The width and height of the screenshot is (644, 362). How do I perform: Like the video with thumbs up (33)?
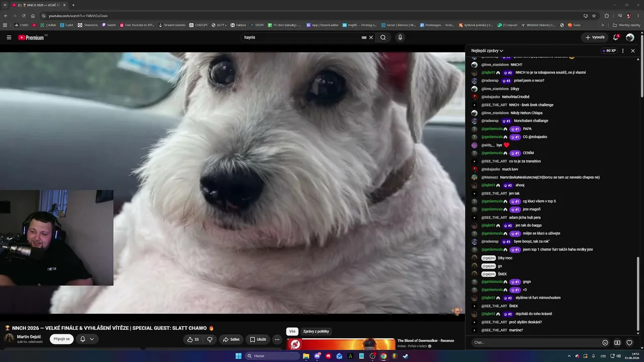193,339
